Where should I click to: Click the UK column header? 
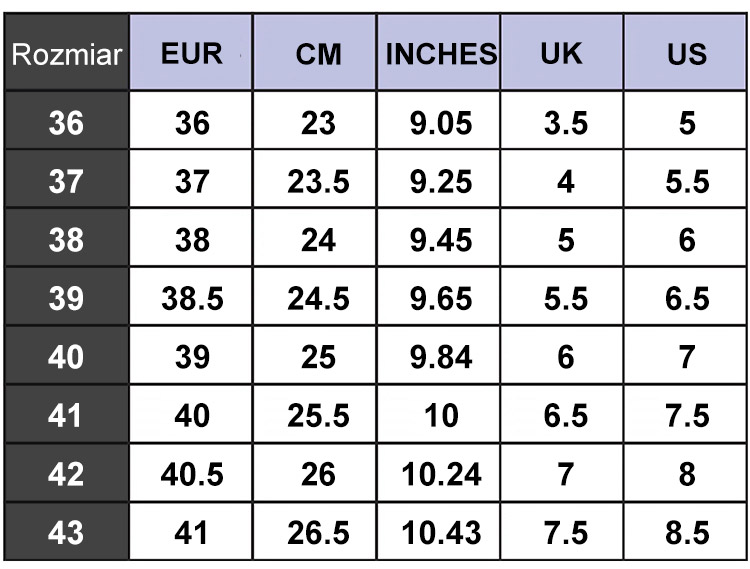[x=562, y=52]
